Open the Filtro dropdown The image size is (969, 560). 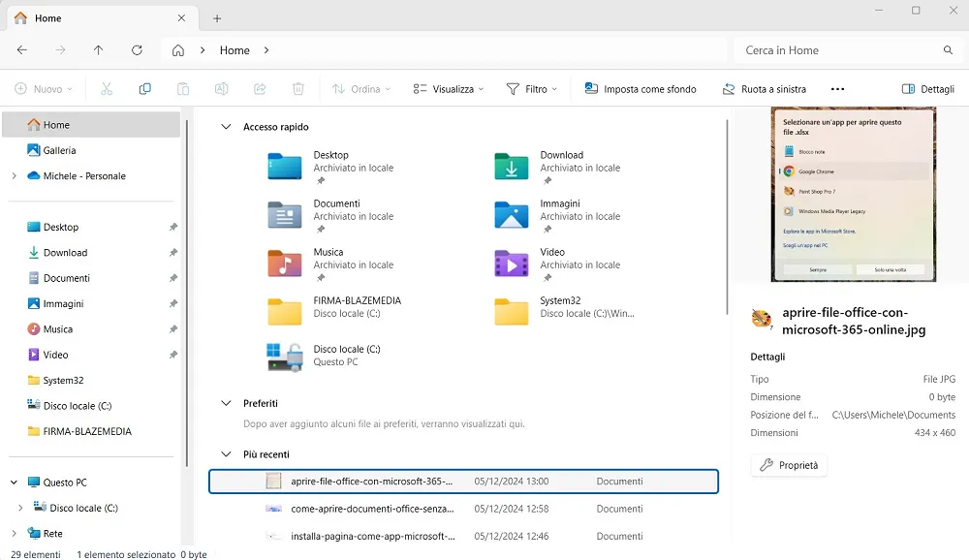pyautogui.click(x=531, y=88)
